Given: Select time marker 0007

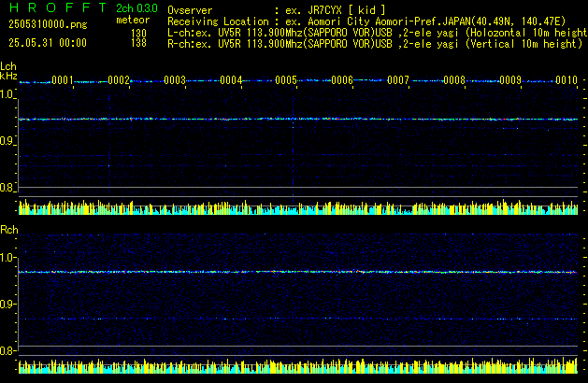Looking at the screenshot, I should pos(398,80).
